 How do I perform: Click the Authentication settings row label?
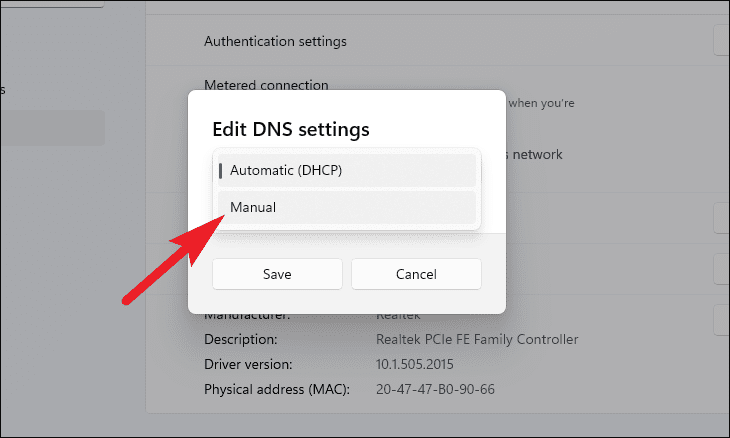275,41
